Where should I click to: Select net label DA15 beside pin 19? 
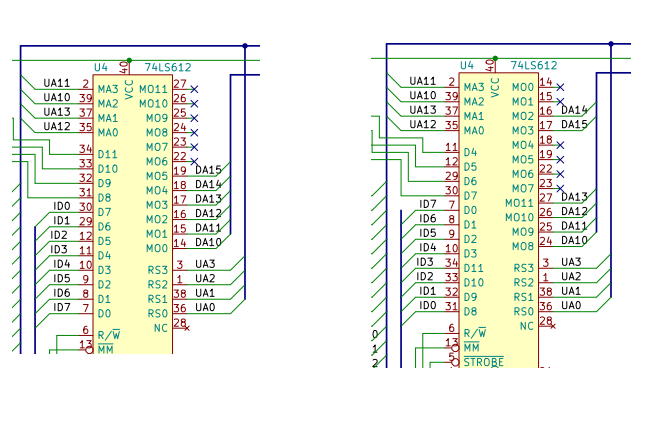click(x=208, y=170)
